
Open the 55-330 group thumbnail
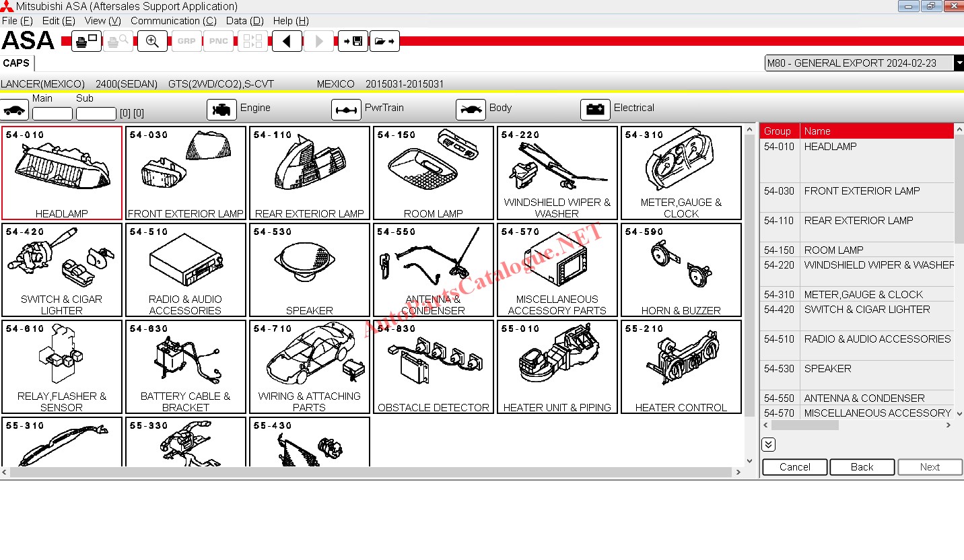pyautogui.click(x=186, y=442)
